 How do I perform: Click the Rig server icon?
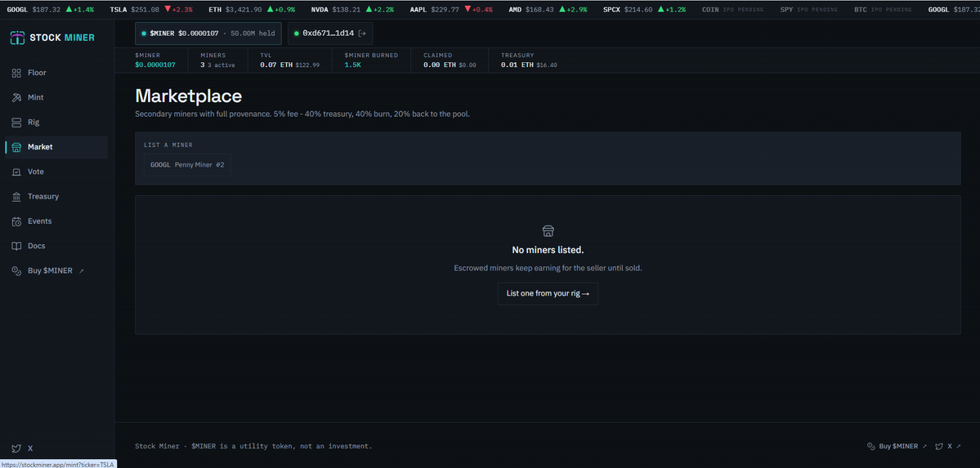(x=17, y=123)
